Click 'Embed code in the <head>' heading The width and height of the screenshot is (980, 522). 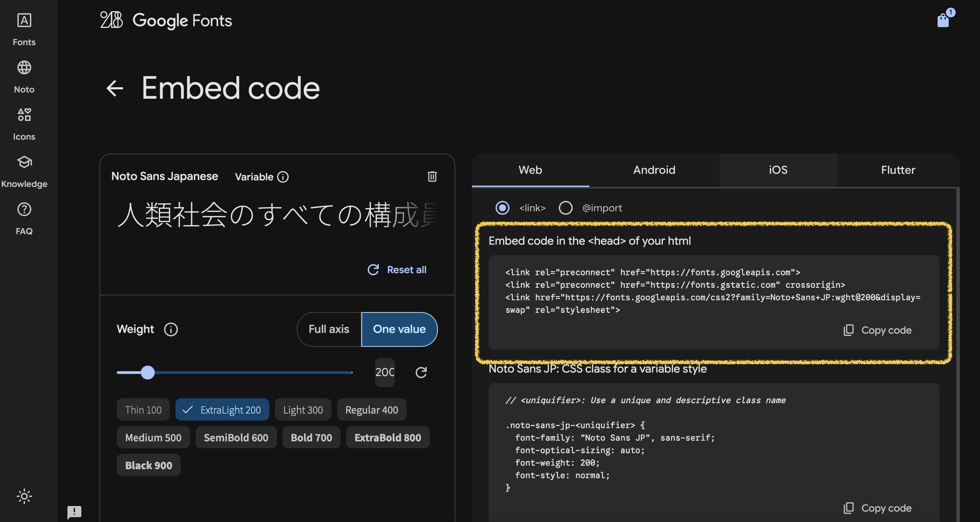(589, 241)
